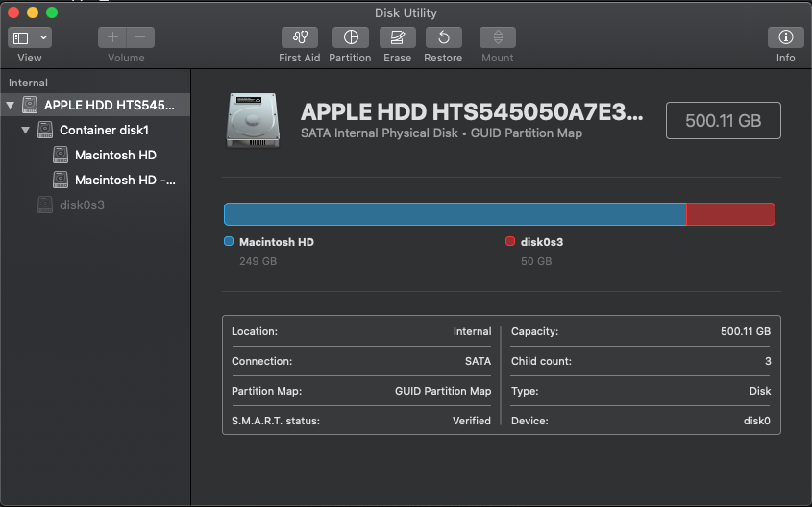Select the Macintosh HD volume
Image resolution: width=812 pixels, height=507 pixels.
tap(95, 155)
